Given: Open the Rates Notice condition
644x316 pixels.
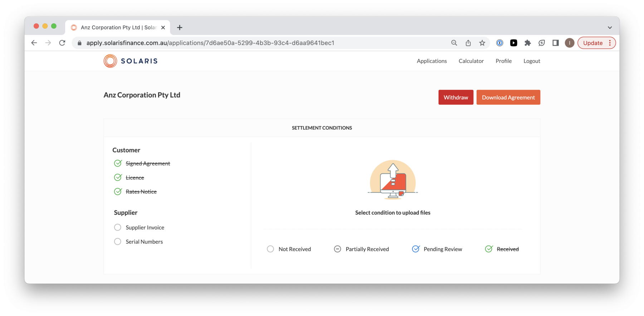Looking at the screenshot, I should 141,192.
